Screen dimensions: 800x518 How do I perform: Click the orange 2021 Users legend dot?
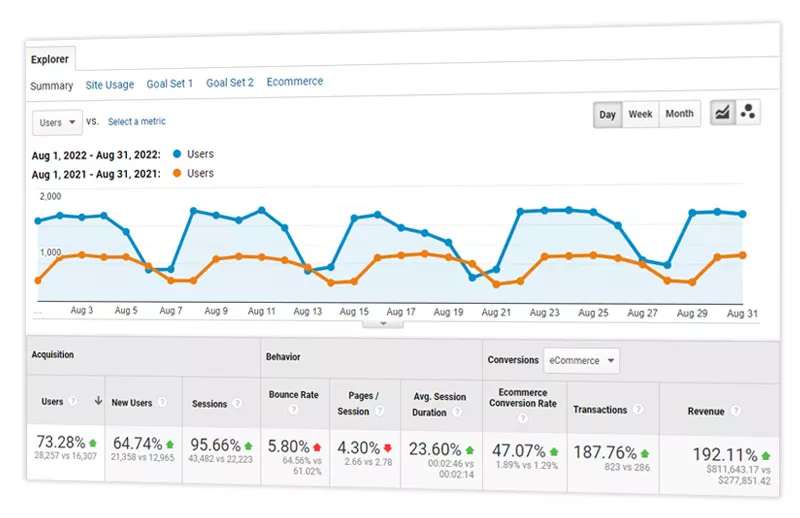(x=177, y=173)
